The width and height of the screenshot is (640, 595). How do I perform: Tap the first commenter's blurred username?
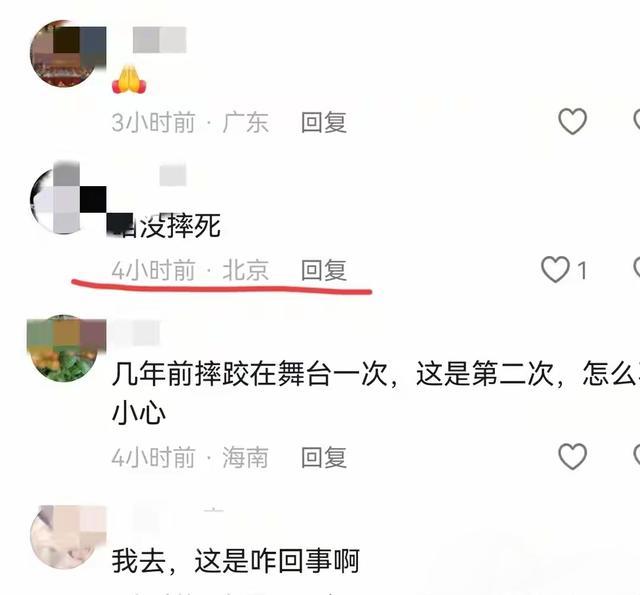pos(160,40)
